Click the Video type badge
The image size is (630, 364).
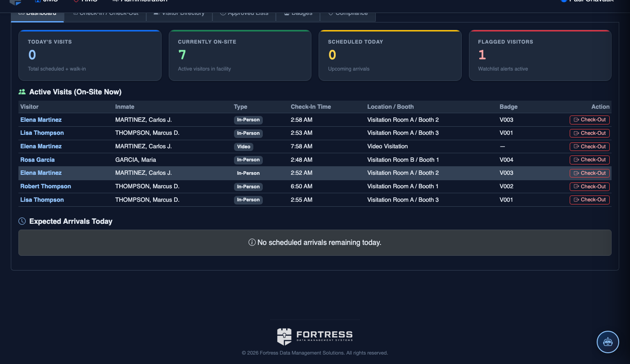tap(243, 146)
